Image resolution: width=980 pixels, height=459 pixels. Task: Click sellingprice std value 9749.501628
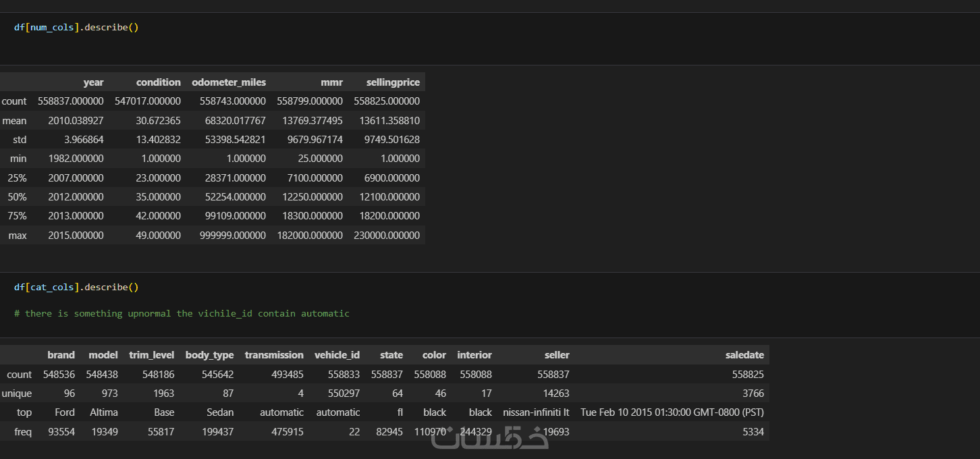[x=392, y=140]
